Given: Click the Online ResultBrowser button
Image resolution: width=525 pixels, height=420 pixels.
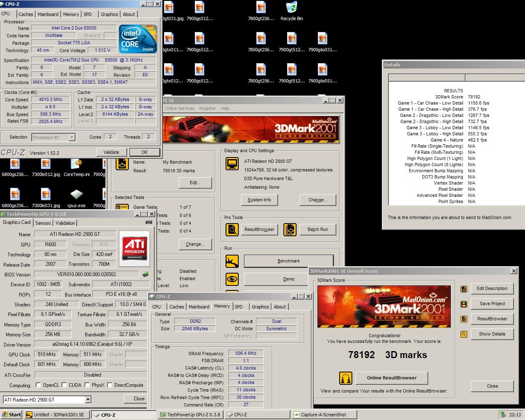Looking at the screenshot, I should [x=392, y=378].
